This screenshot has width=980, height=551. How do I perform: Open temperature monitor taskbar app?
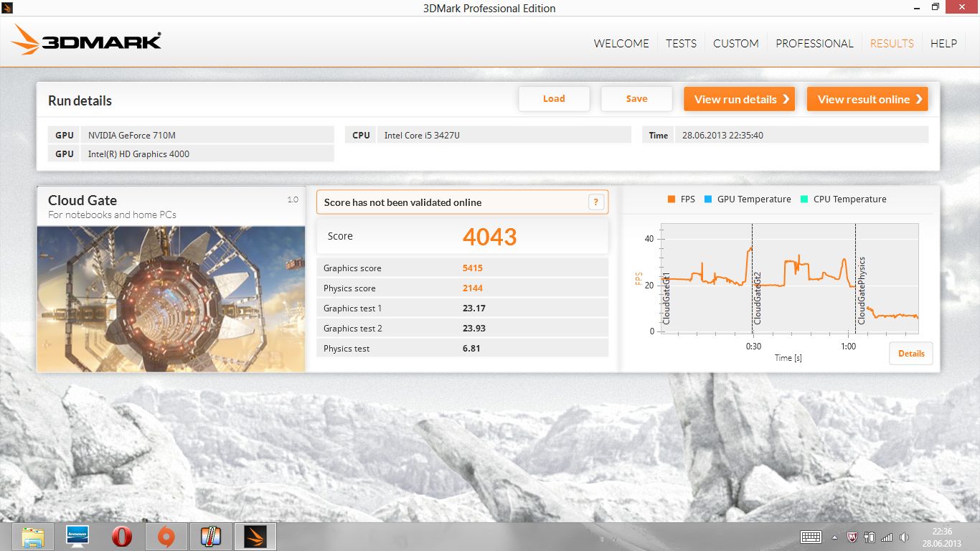coord(211,537)
